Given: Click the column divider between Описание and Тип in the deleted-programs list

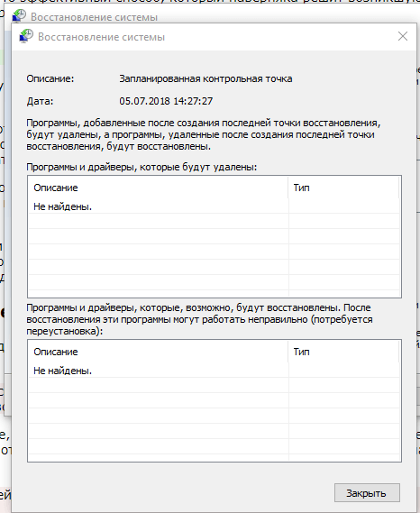Looking at the screenshot, I should [x=288, y=188].
